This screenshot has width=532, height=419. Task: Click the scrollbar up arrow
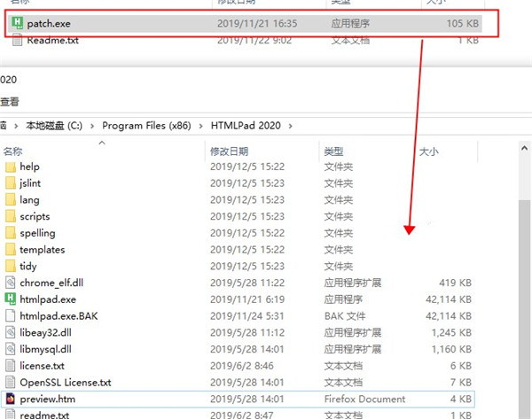click(525, 148)
